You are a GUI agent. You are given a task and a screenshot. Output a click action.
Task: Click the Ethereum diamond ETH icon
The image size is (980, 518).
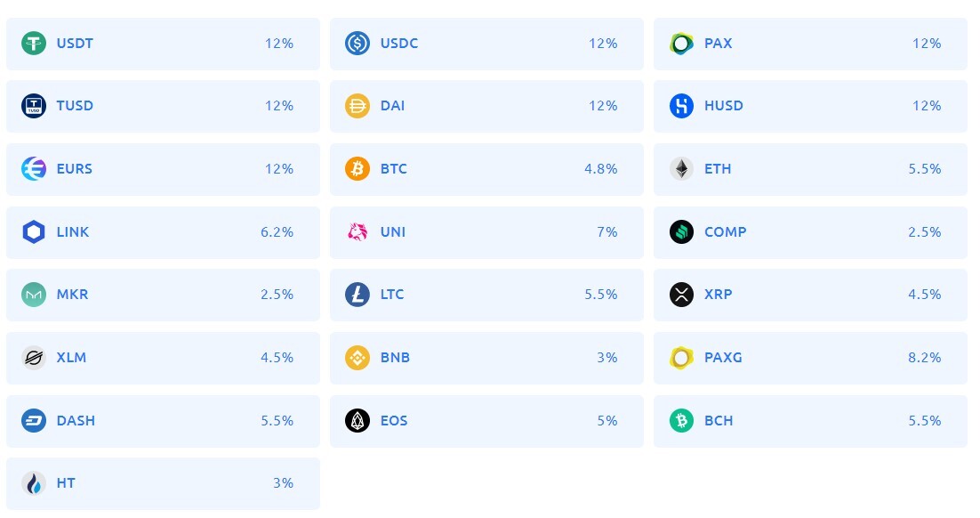tap(681, 169)
